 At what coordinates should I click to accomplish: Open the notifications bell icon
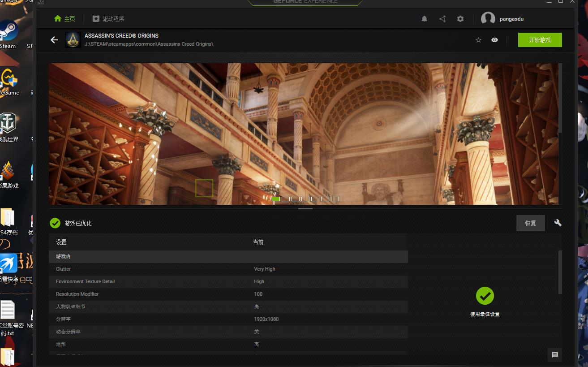pos(424,19)
